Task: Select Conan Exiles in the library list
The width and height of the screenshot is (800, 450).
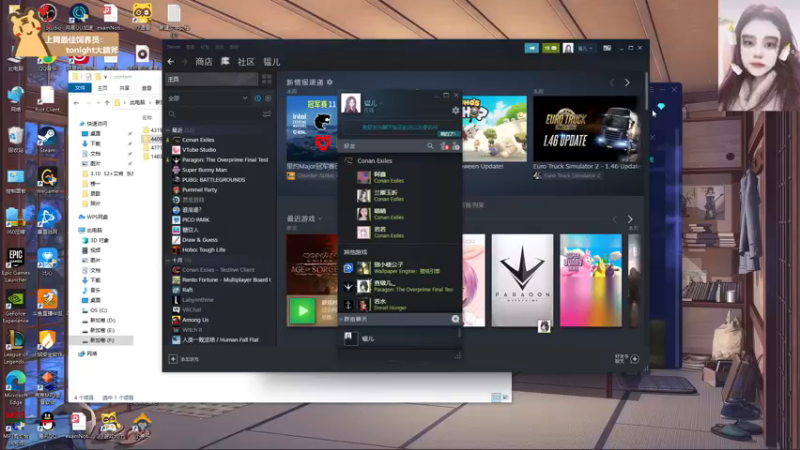Action: 198,140
